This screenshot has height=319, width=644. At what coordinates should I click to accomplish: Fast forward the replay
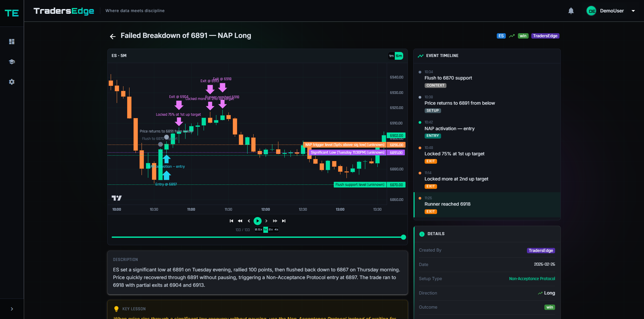[x=275, y=221]
